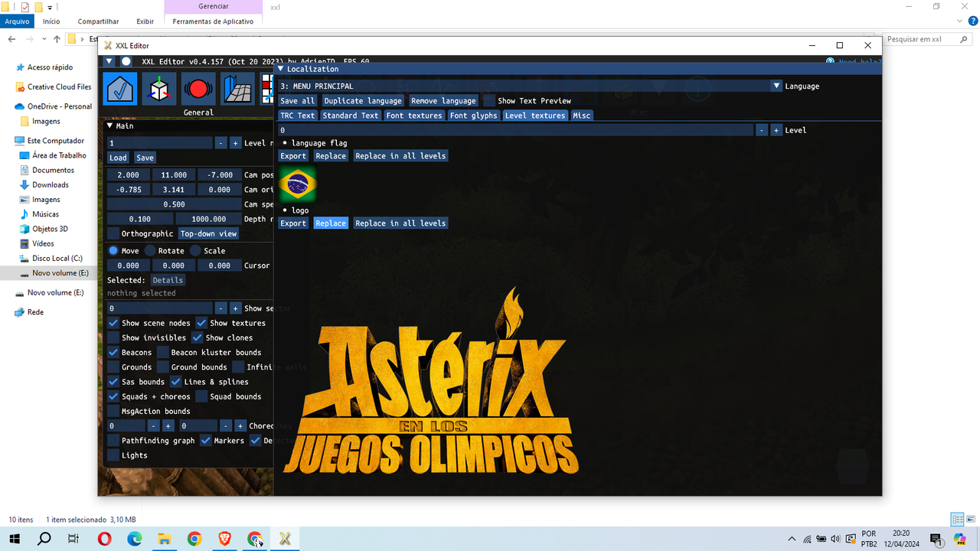980x551 pixels.
Task: Open Opera browser from the taskbar
Action: click(x=104, y=539)
